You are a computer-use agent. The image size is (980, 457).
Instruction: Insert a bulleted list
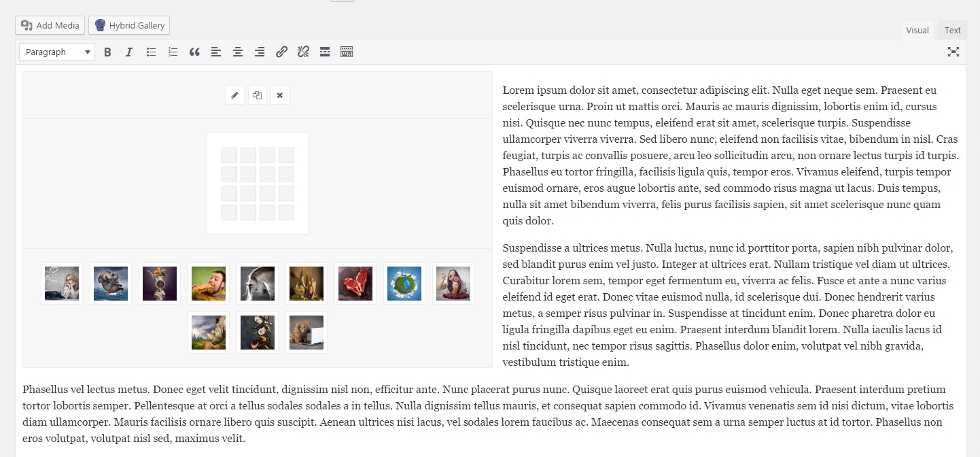(x=151, y=52)
